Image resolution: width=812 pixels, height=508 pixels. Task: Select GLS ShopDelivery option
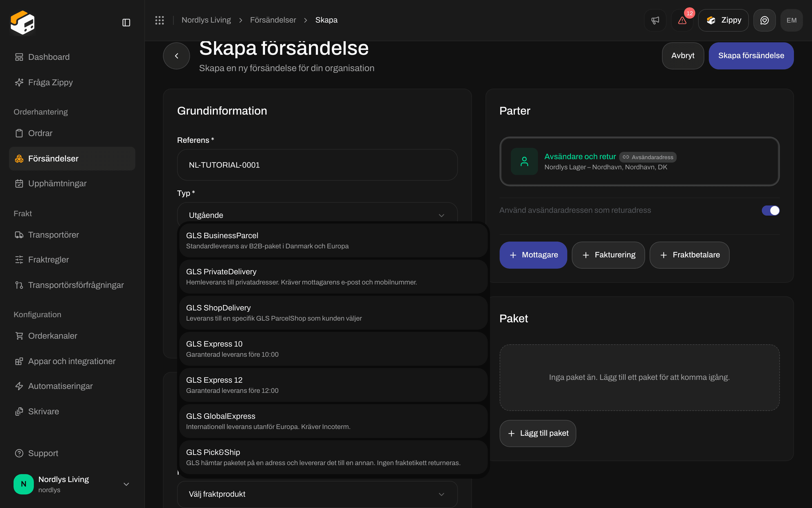pos(333,313)
